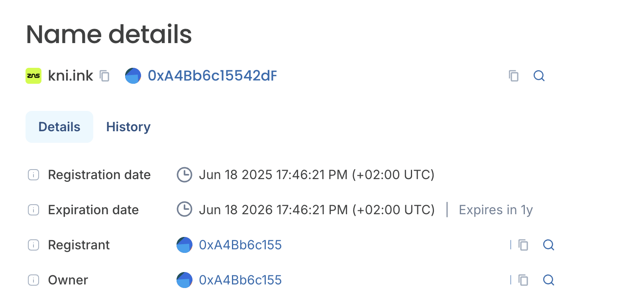The width and height of the screenshot is (644, 296).
Task: Open address link 0xA4Bb6c15542dF in header
Action: [212, 76]
